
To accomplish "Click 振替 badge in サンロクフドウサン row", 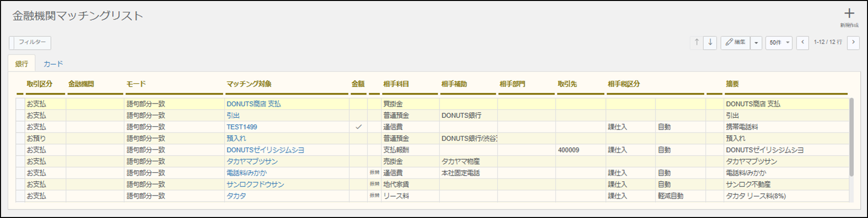I will tap(374, 184).
